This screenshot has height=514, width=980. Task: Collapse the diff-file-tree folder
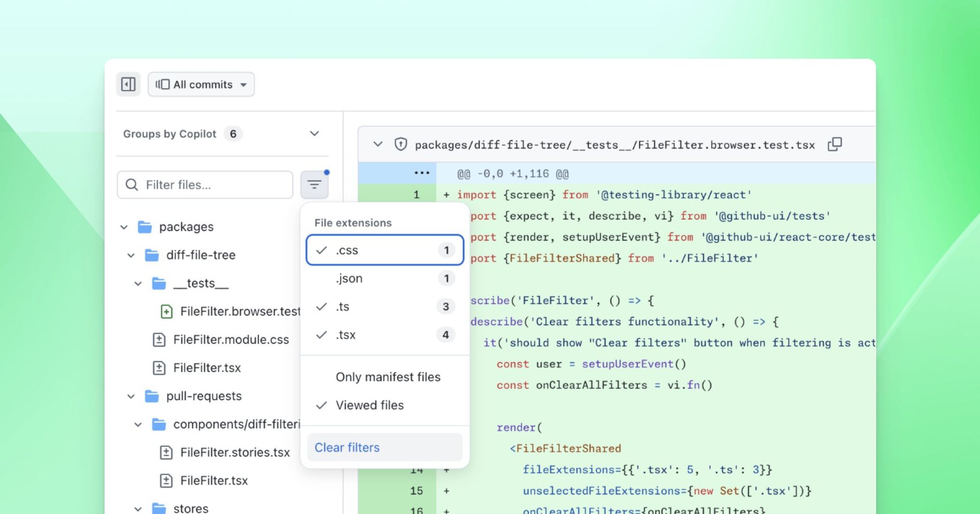131,255
